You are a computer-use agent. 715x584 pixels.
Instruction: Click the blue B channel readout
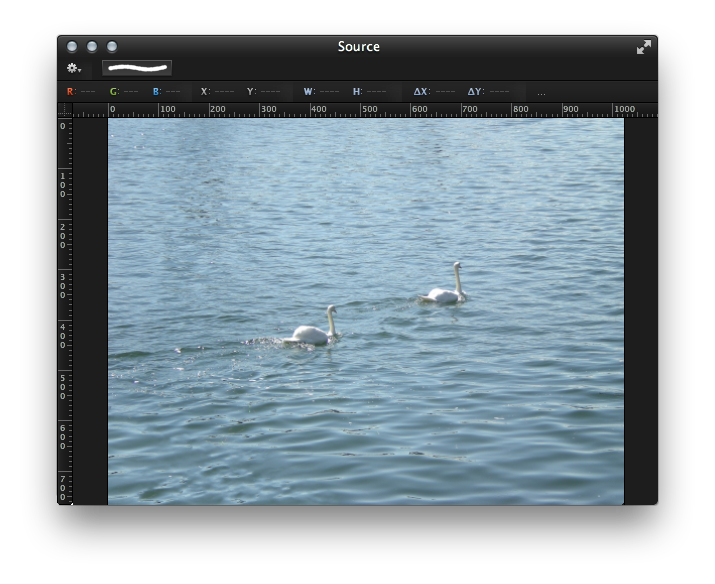(166, 92)
